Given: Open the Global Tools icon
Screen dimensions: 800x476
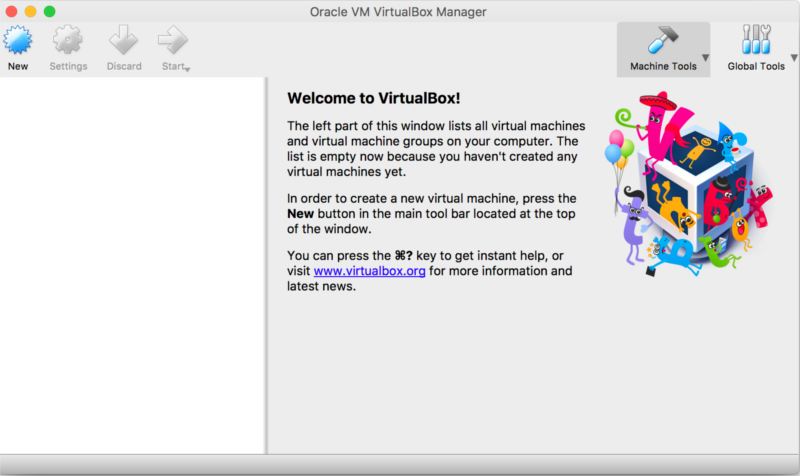Looking at the screenshot, I should [x=756, y=42].
